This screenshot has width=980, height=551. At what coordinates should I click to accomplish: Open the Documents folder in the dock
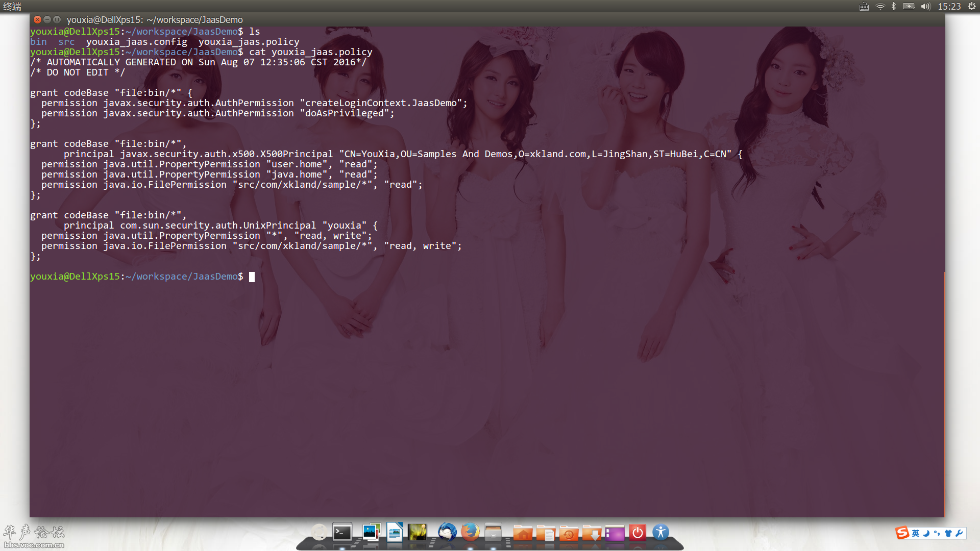pyautogui.click(x=546, y=534)
